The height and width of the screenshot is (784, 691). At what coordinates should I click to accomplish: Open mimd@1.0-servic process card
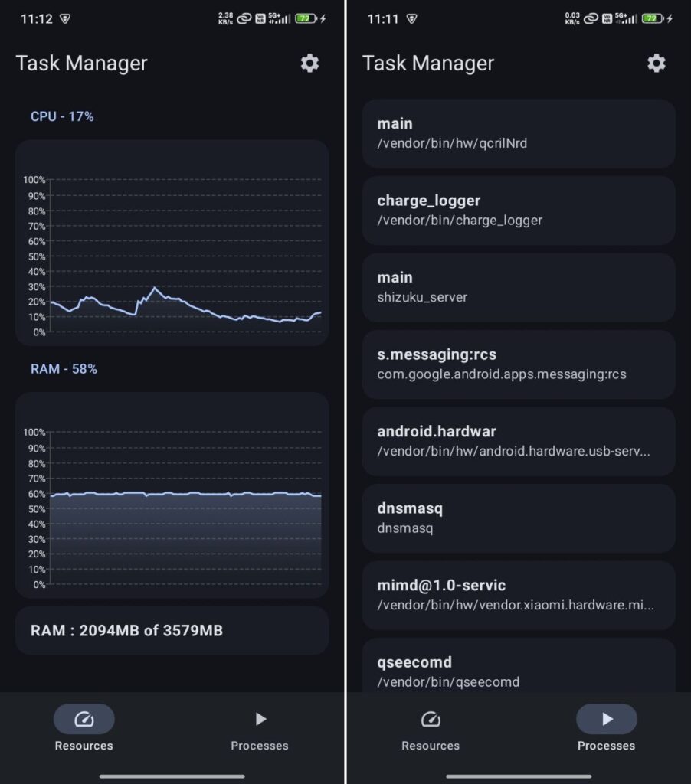519,596
